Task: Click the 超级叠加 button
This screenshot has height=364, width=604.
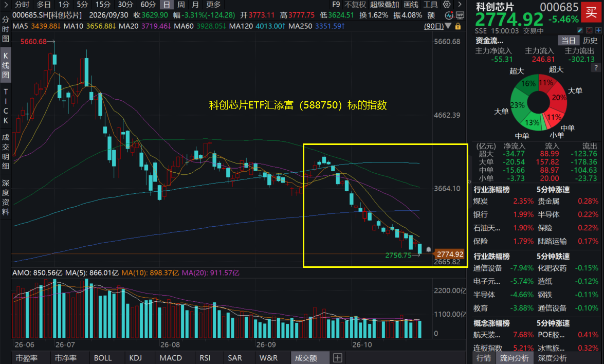Action: 385,5
